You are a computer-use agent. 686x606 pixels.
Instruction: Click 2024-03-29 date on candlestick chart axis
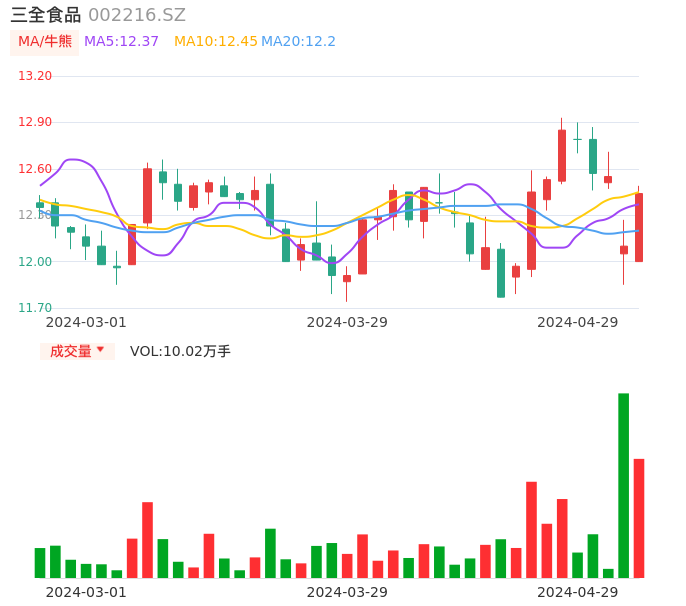click(x=347, y=322)
